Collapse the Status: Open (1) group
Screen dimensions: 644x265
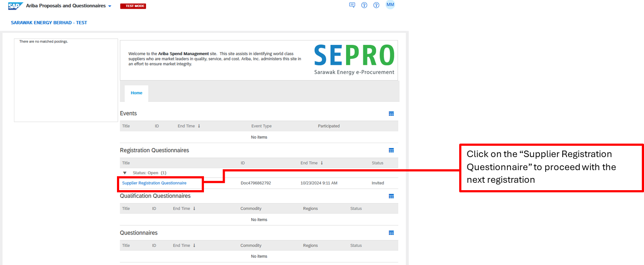(125, 173)
